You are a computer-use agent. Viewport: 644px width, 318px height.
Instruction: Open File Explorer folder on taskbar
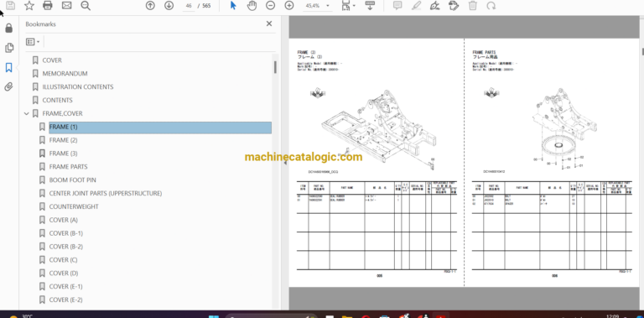click(x=347, y=315)
